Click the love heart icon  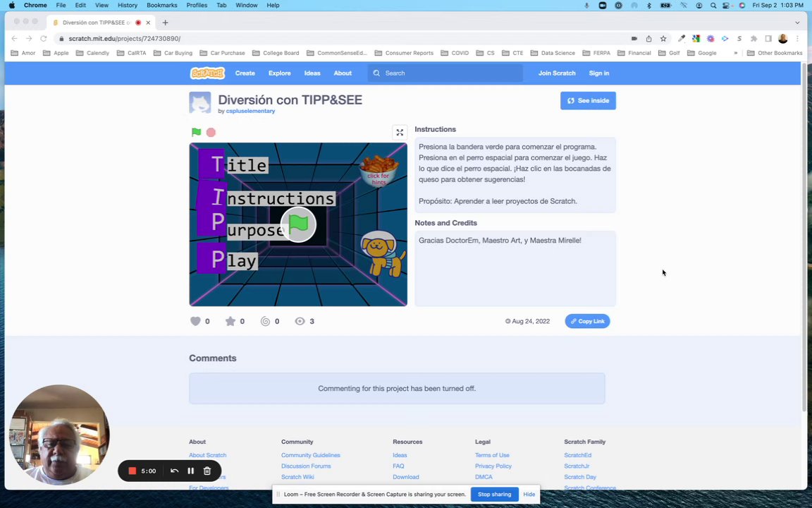pos(195,322)
